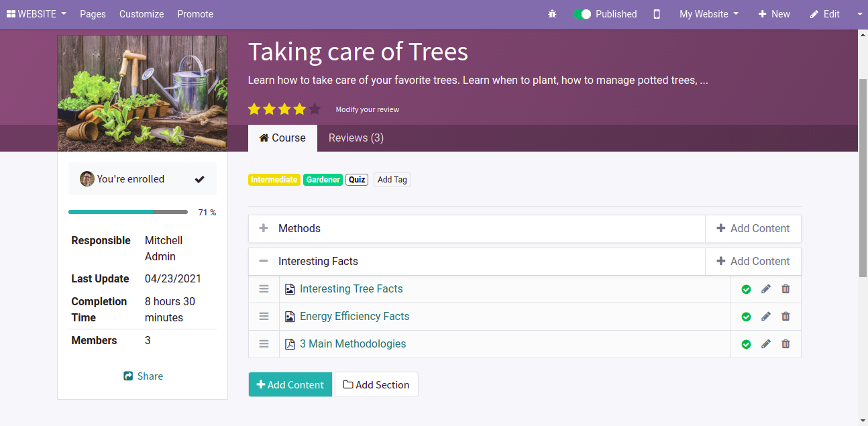Delete Energy Efficiency Facts with trash icon
This screenshot has height=426, width=868.
[785, 317]
